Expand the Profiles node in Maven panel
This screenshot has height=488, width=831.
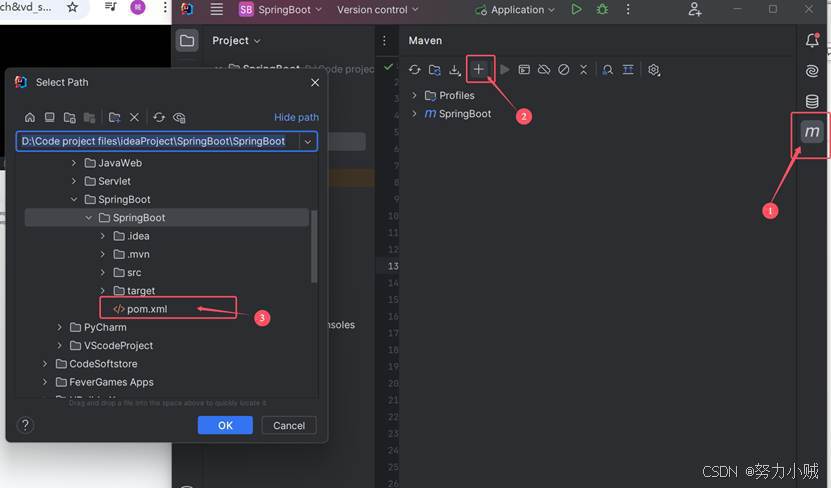click(x=414, y=96)
